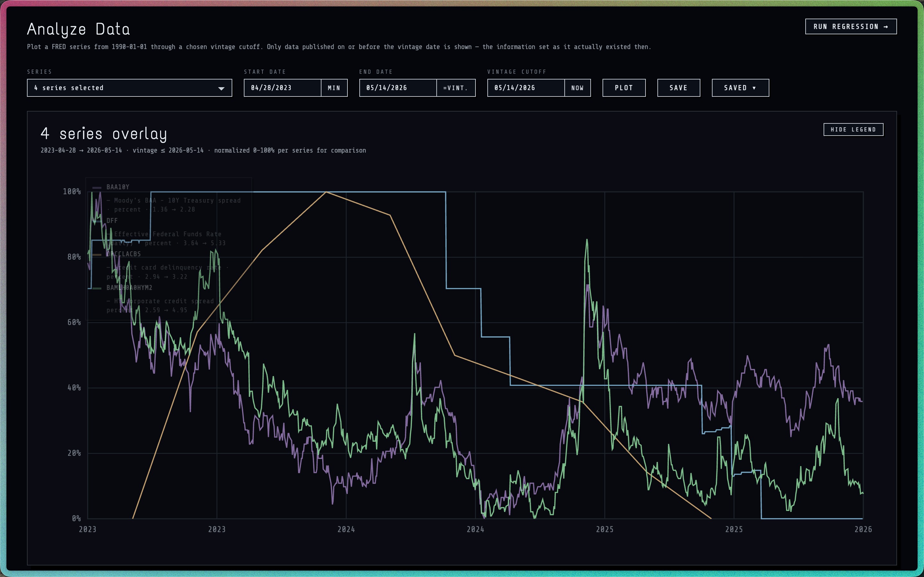The width and height of the screenshot is (924, 577).
Task: Edit the end date field
Action: tap(398, 88)
